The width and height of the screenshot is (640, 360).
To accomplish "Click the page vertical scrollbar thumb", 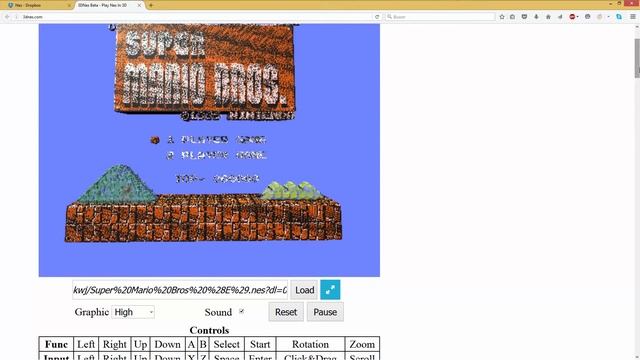I will point(637,58).
